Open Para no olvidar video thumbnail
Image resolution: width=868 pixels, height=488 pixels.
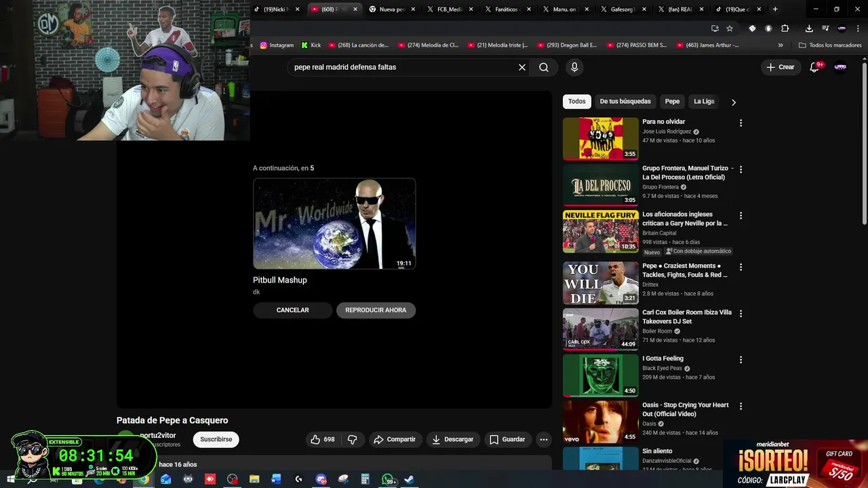tap(601, 138)
